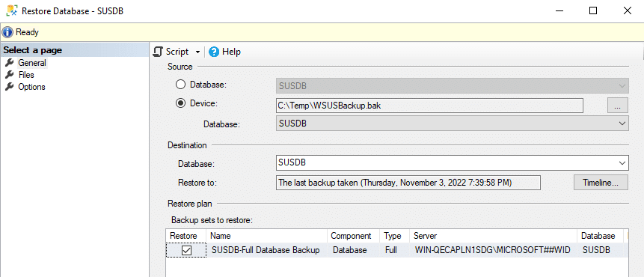The image size is (644, 277).
Task: Click server cell WIN-QECAPLN1SDG\MICROSOFT##WID
Action: (493, 249)
